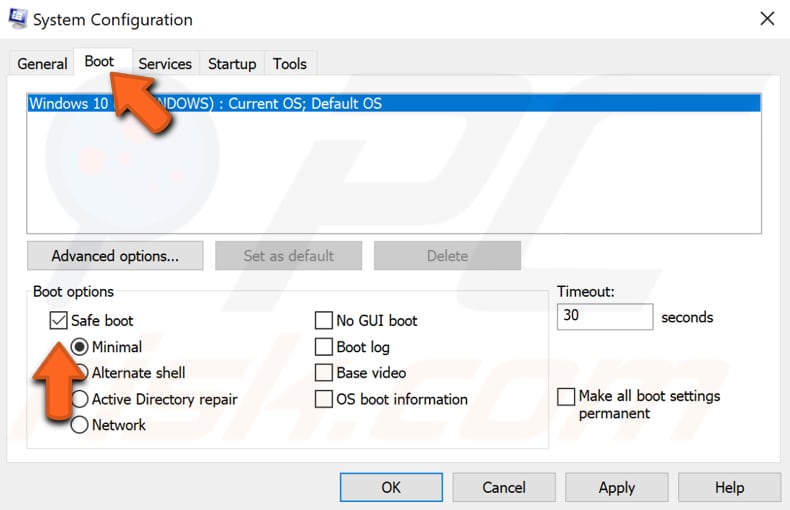790x510 pixels.
Task: Open the Services tab
Action: point(165,64)
